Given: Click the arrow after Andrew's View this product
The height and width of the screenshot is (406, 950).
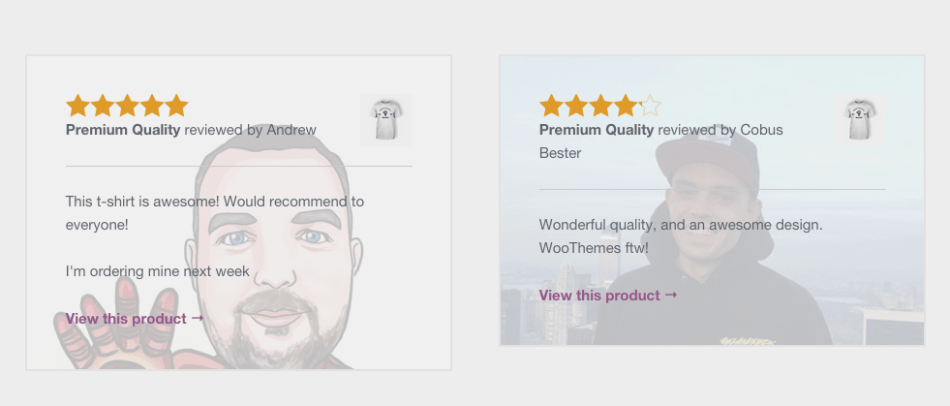Looking at the screenshot, I should coord(197,318).
